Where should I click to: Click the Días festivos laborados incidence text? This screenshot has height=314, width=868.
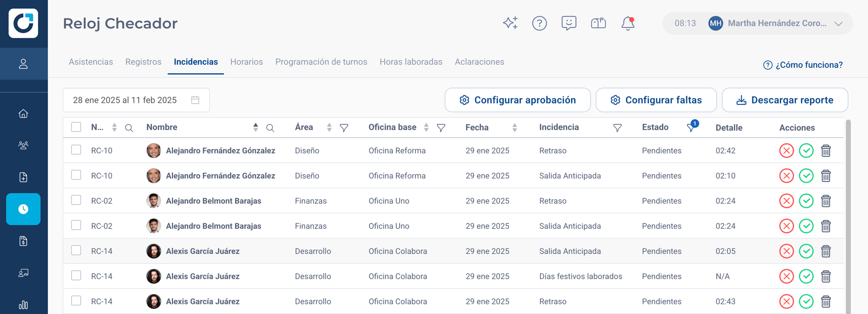pos(581,276)
